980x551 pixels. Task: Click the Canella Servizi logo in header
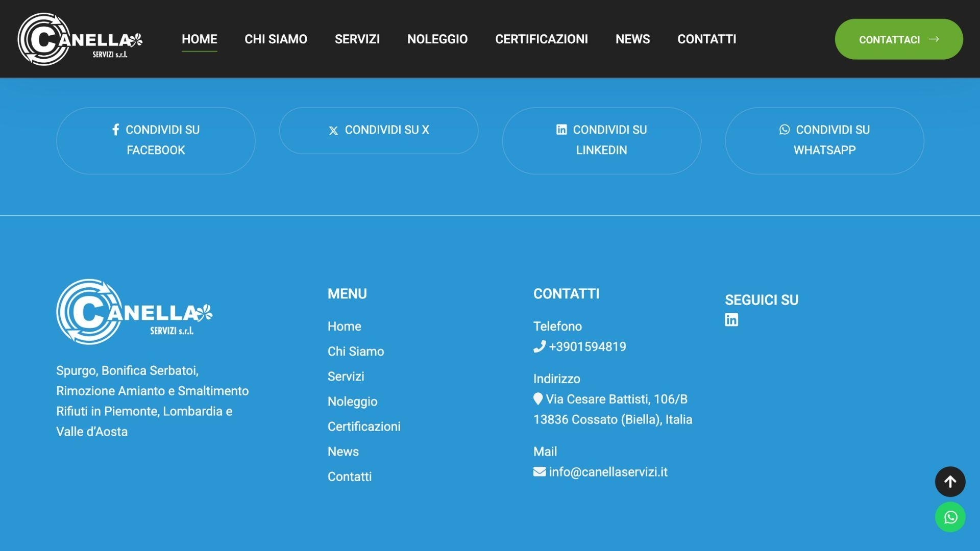coord(80,39)
